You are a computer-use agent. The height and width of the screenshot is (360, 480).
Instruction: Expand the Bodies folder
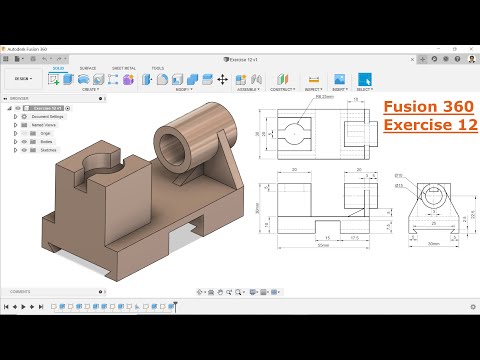click(15, 142)
